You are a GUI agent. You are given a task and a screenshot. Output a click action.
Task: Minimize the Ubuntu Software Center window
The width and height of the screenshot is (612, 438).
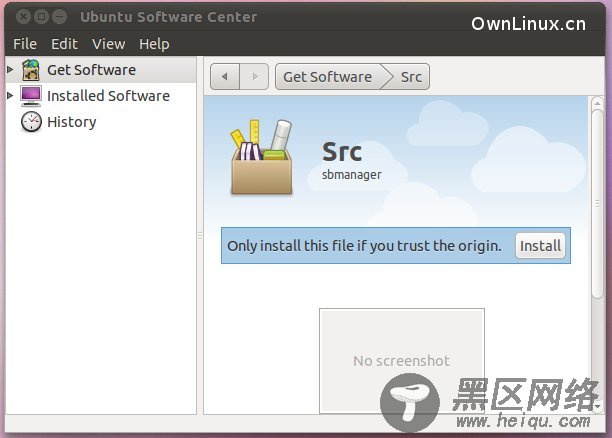pyautogui.click(x=59, y=17)
